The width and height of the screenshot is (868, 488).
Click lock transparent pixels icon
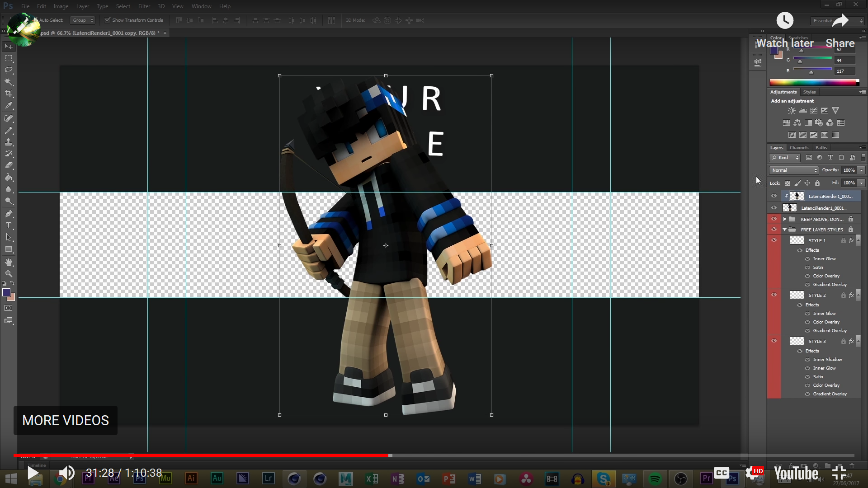coord(787,183)
